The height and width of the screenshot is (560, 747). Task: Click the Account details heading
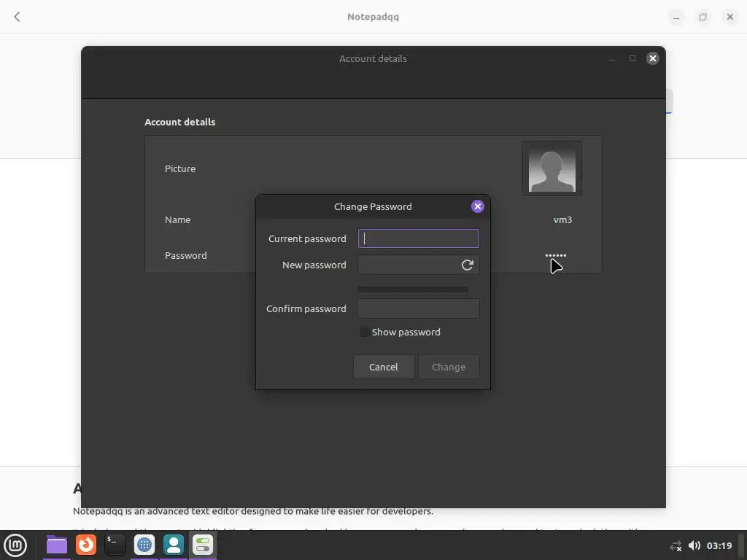(x=179, y=122)
